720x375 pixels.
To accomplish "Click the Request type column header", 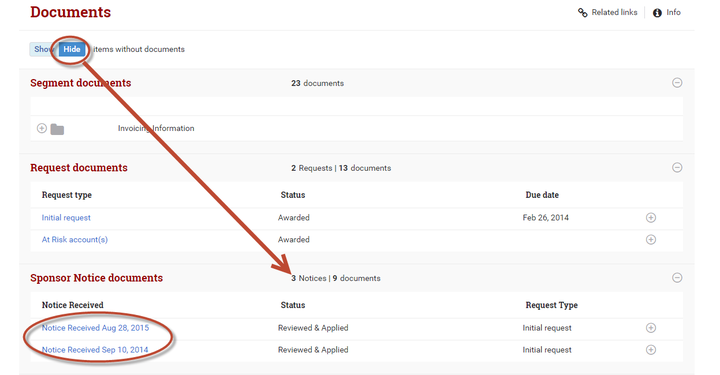I will tap(67, 195).
